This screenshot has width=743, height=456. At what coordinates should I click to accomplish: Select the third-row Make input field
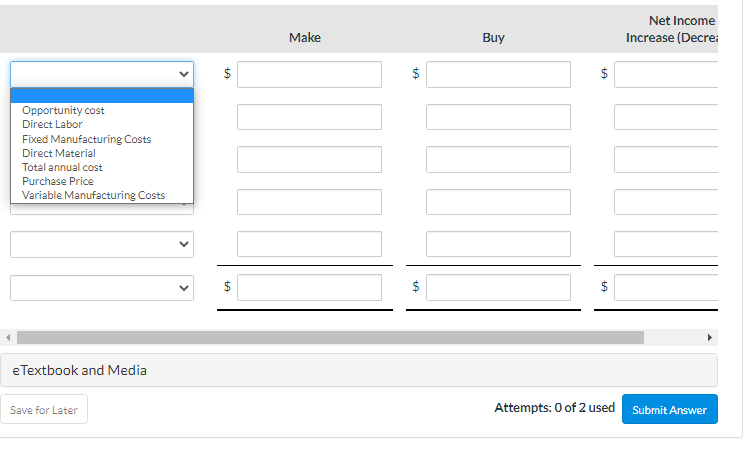coord(309,159)
